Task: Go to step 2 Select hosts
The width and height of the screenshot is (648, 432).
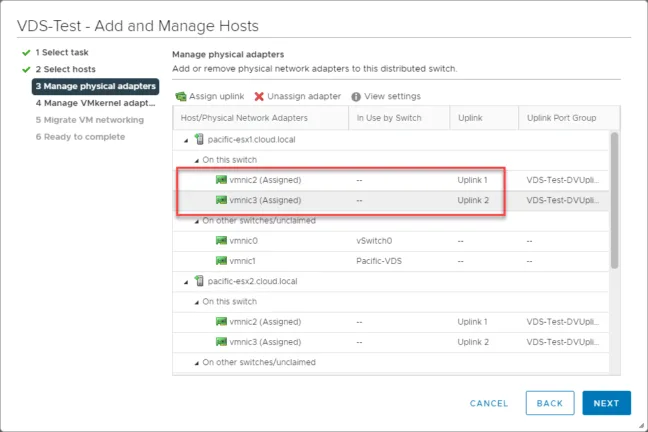Action: 65,69
